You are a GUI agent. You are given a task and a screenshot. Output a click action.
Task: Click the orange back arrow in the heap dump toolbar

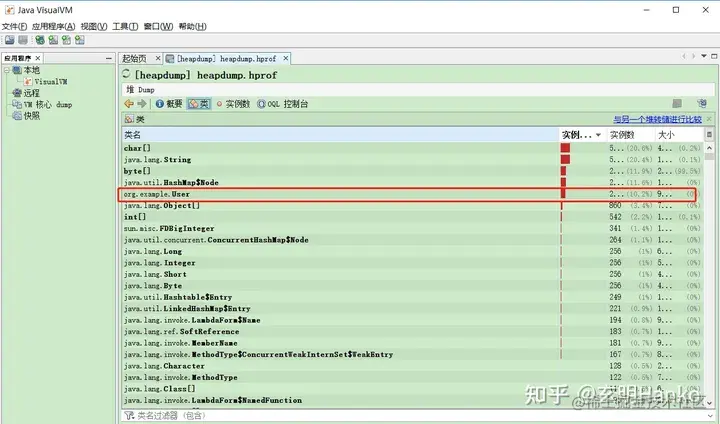tap(129, 104)
